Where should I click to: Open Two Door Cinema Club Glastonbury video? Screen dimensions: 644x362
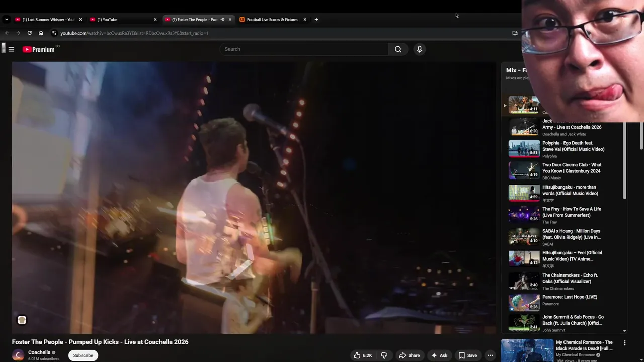click(x=565, y=171)
